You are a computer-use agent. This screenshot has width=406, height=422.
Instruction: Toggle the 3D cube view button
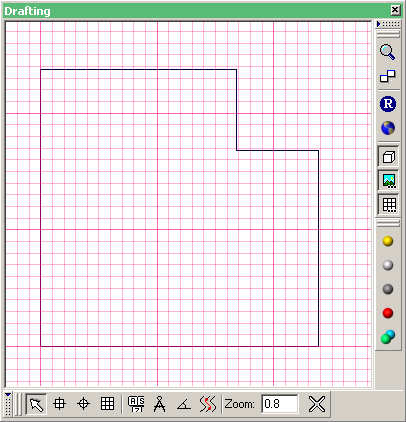(388, 157)
